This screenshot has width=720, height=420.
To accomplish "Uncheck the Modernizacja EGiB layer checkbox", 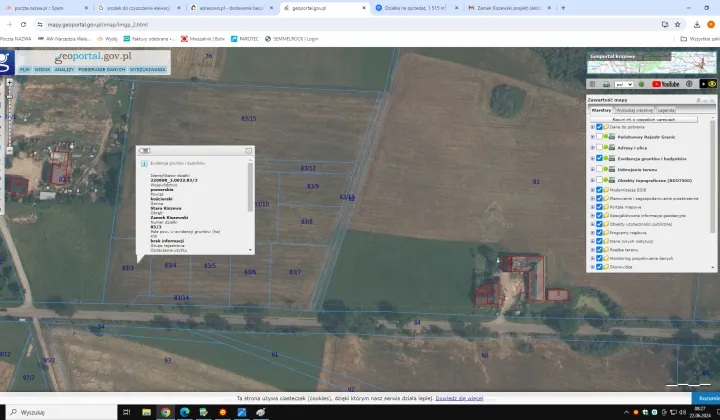I will (x=599, y=190).
